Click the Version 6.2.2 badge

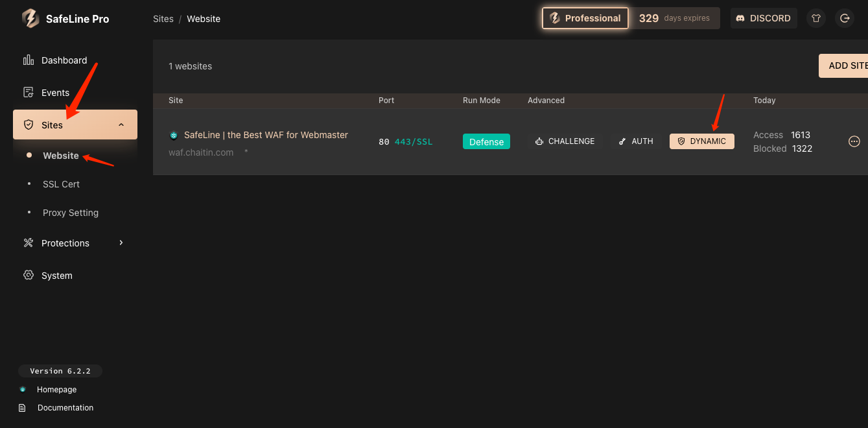pos(60,371)
